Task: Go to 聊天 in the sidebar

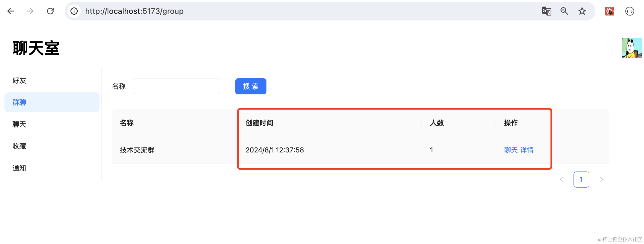Action: point(19,124)
